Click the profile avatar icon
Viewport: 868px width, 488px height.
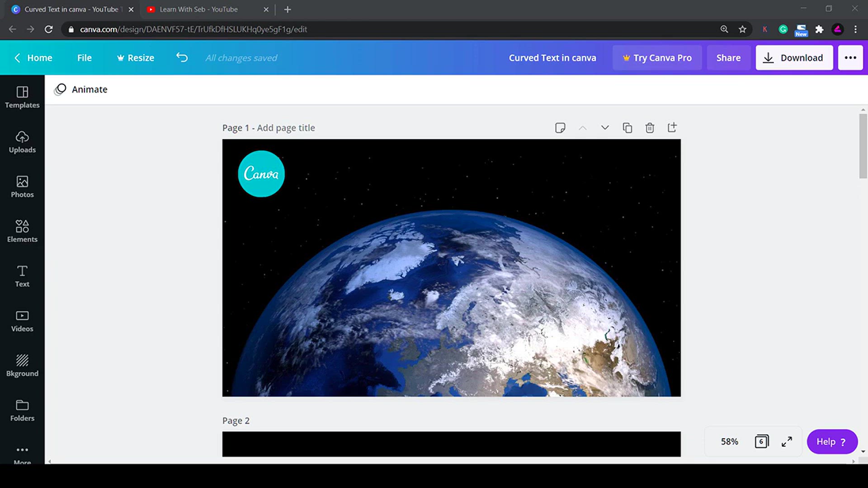pos(838,29)
